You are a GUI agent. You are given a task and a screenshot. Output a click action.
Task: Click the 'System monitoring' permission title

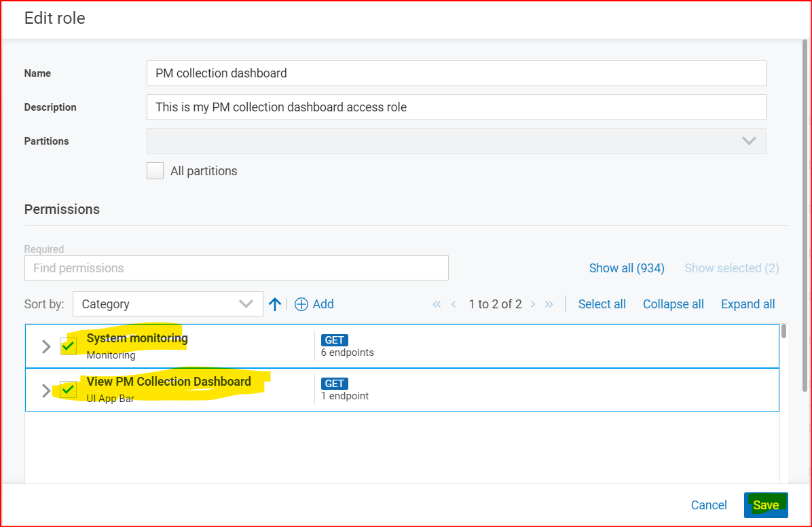137,338
